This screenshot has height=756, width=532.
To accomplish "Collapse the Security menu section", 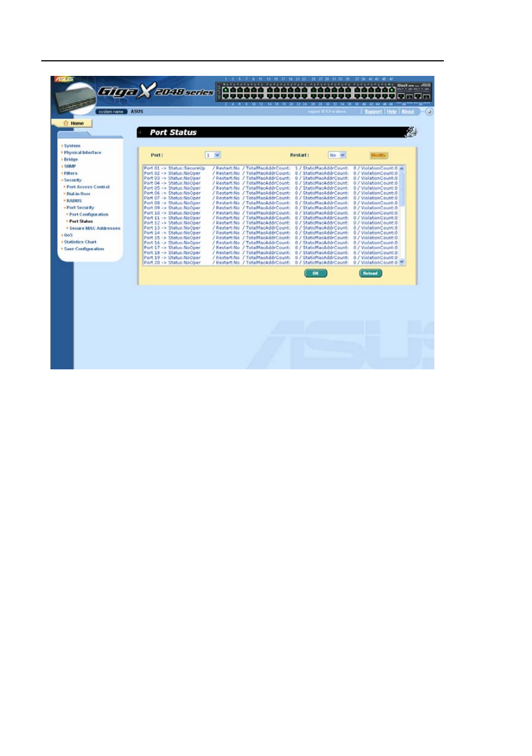I will click(x=72, y=180).
